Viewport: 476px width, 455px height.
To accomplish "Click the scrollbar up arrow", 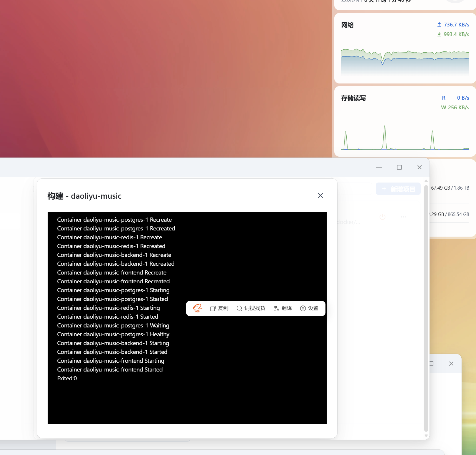I will tap(426, 181).
